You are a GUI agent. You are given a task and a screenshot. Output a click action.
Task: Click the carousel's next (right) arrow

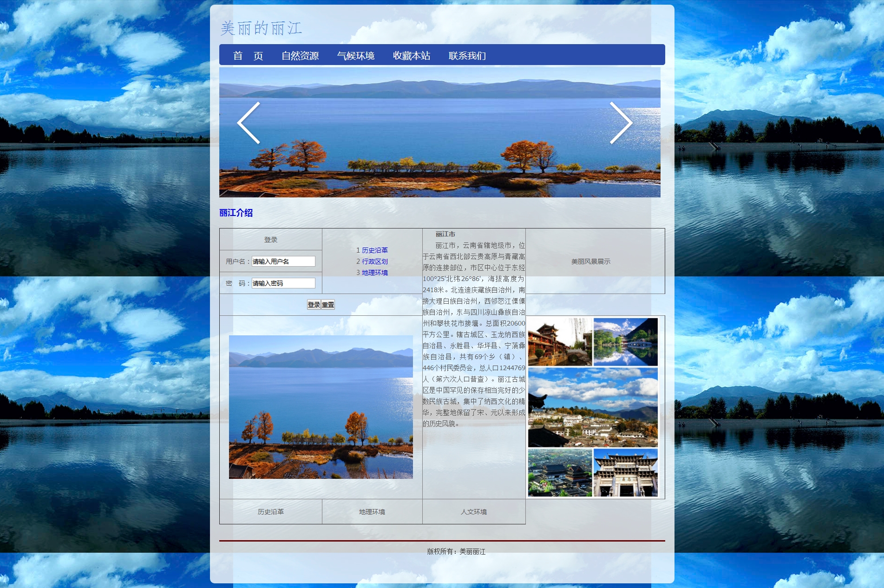click(x=621, y=123)
